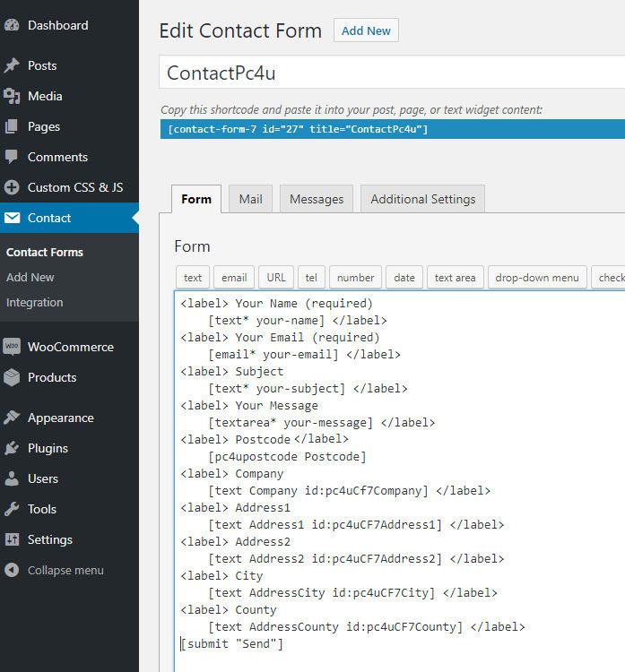Screen dimensions: 625x672
Task: Switch to the Messages tab
Action: click(317, 199)
